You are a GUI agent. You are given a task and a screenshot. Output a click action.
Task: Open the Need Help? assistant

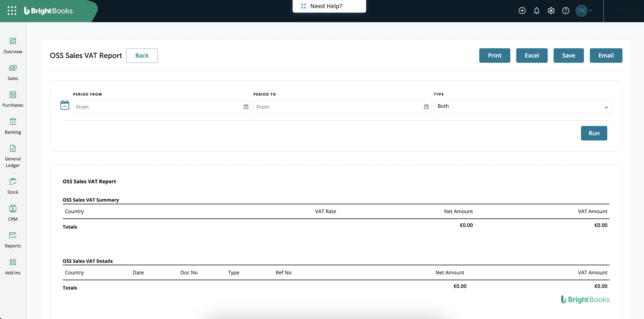329,6
